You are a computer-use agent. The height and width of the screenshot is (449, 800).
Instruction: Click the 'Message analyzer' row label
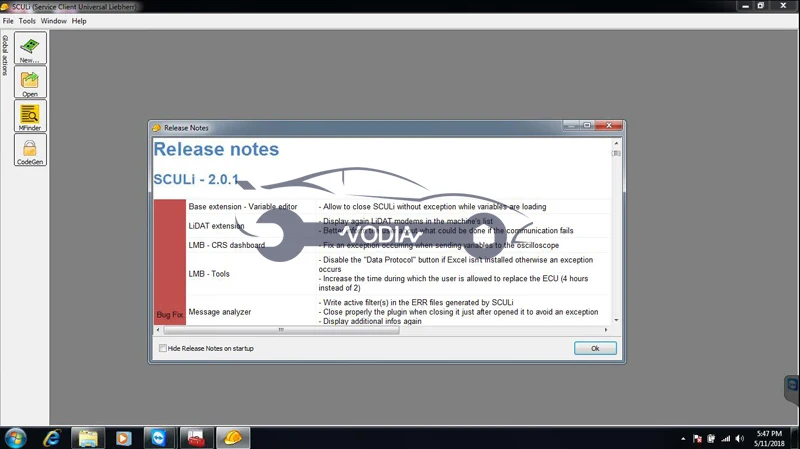(x=220, y=312)
